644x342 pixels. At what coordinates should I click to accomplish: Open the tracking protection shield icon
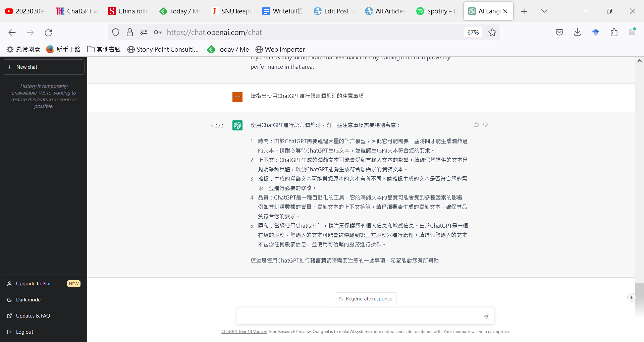[116, 33]
